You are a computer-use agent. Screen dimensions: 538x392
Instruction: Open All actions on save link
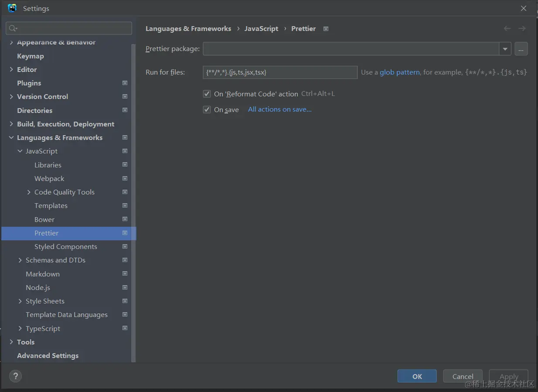pos(280,109)
